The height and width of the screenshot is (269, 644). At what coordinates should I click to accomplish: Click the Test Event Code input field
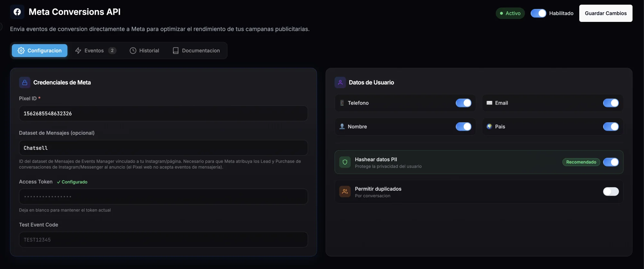pyautogui.click(x=163, y=240)
